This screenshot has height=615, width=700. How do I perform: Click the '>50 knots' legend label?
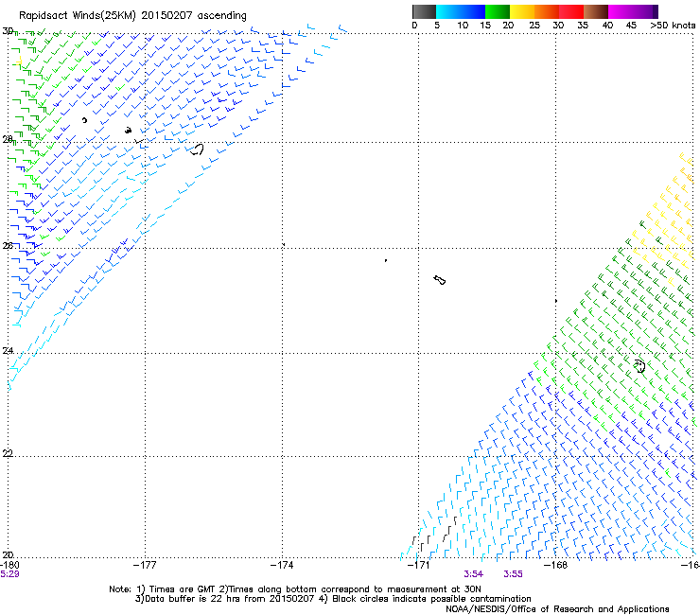673,26
